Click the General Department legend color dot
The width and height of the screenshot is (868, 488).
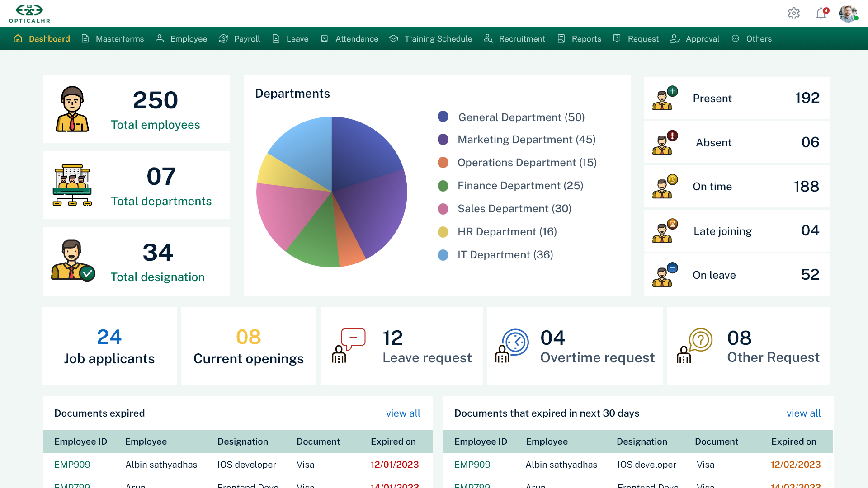tap(443, 117)
